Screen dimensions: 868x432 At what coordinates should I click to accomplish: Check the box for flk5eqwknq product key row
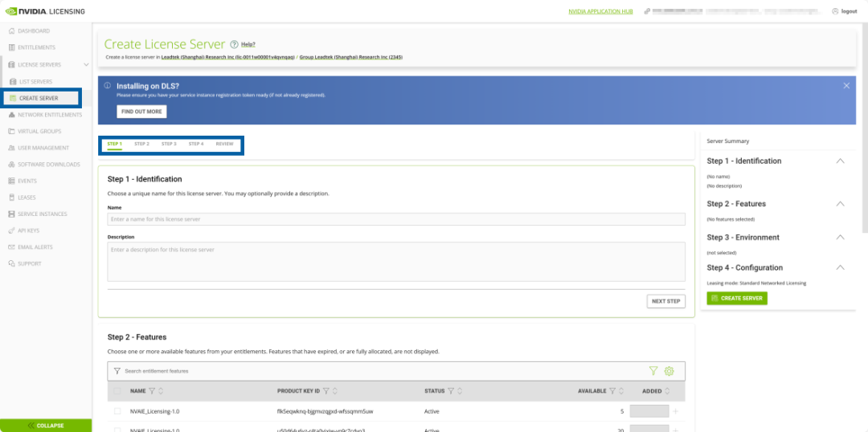coord(117,412)
